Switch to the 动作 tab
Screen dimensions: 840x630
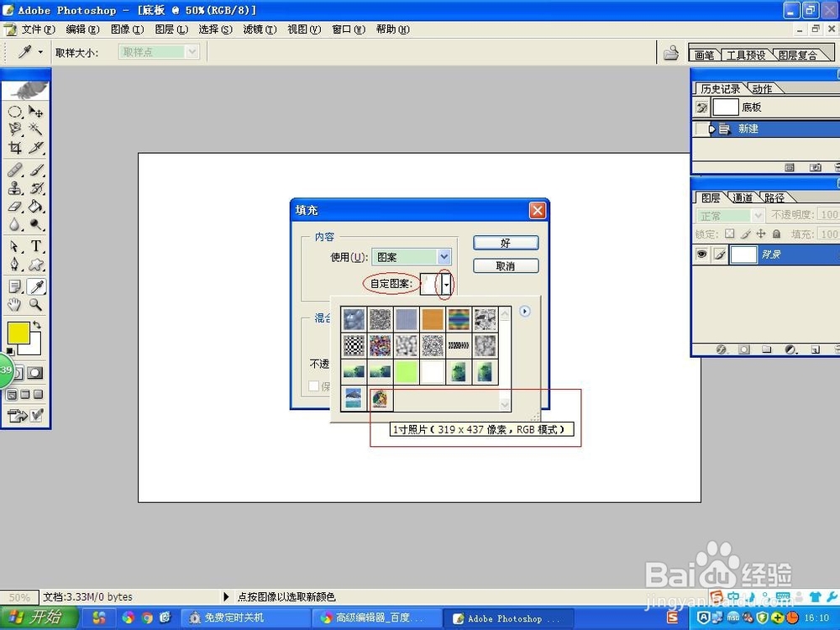pos(762,88)
